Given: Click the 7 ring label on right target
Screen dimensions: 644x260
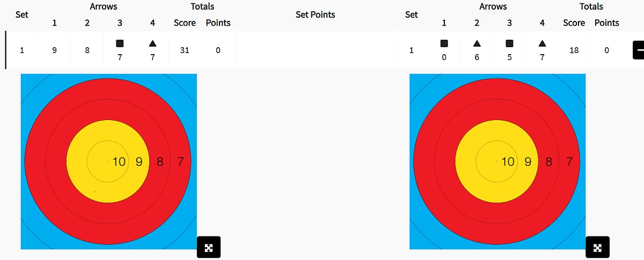Looking at the screenshot, I should click(x=569, y=161).
